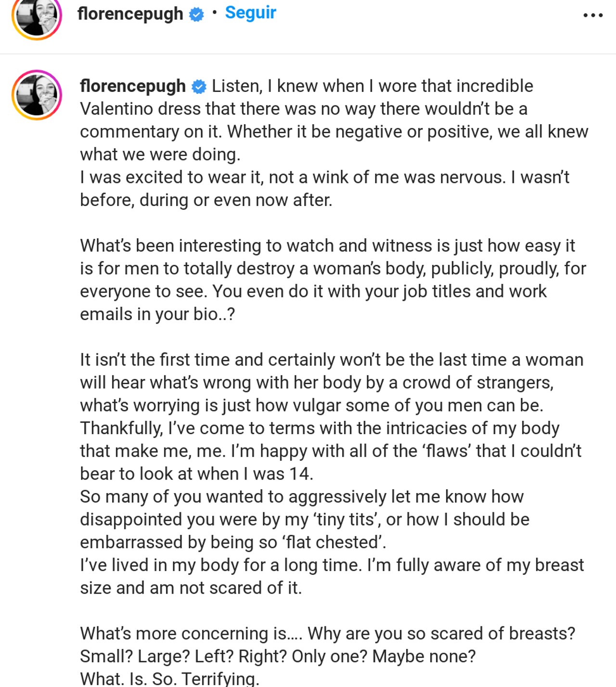Select the caption line starting 'Listen, I knew'
Image resolution: width=616 pixels, height=687 pixels.
tap(372, 86)
